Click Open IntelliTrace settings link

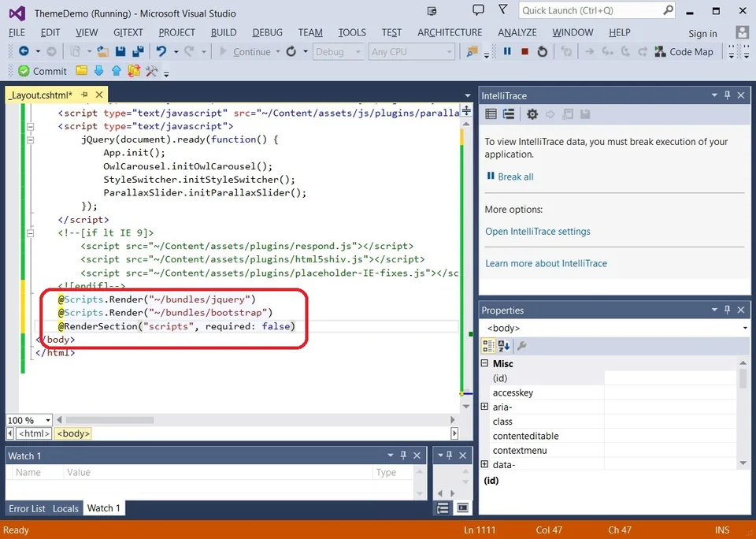pyautogui.click(x=538, y=231)
